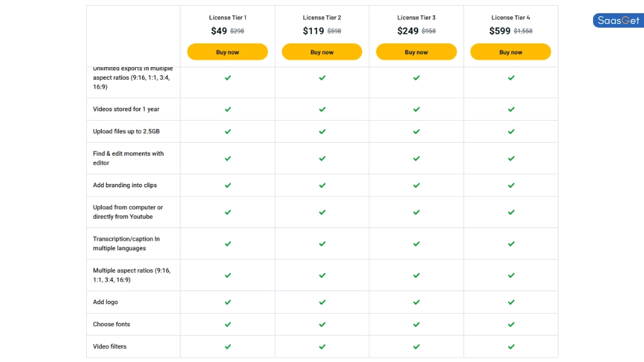Click the SaasGet logo badge
Viewport: 644px width, 362px height.
point(618,21)
